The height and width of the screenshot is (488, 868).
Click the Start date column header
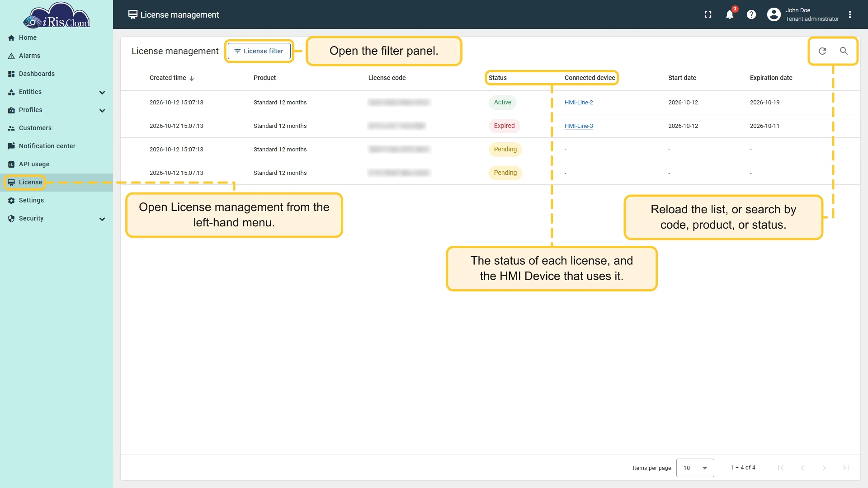pyautogui.click(x=682, y=78)
